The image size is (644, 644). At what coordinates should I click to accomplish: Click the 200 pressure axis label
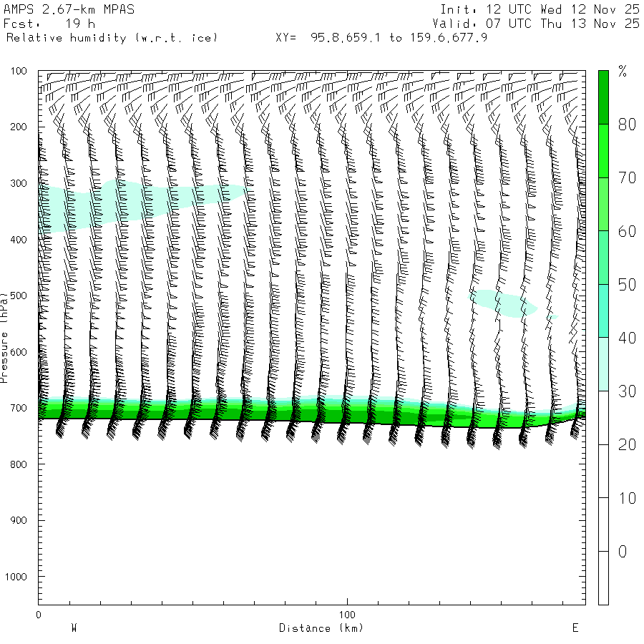tap(19, 127)
